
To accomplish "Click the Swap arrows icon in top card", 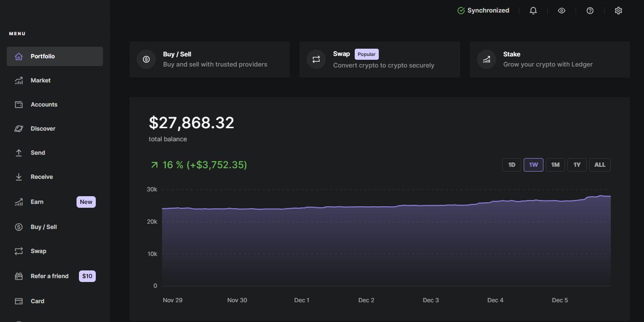I will pyautogui.click(x=316, y=59).
